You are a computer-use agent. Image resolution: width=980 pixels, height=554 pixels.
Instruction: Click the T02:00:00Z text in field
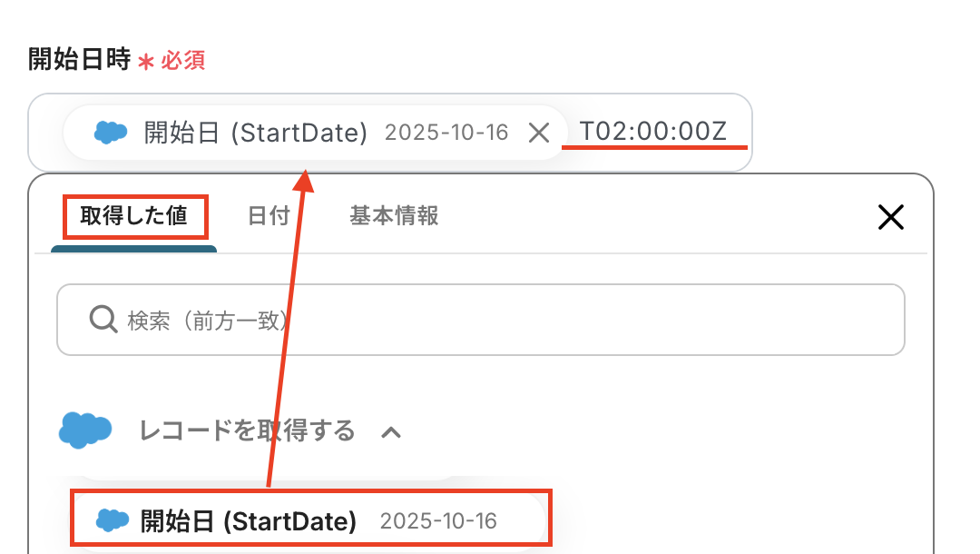pyautogui.click(x=653, y=133)
